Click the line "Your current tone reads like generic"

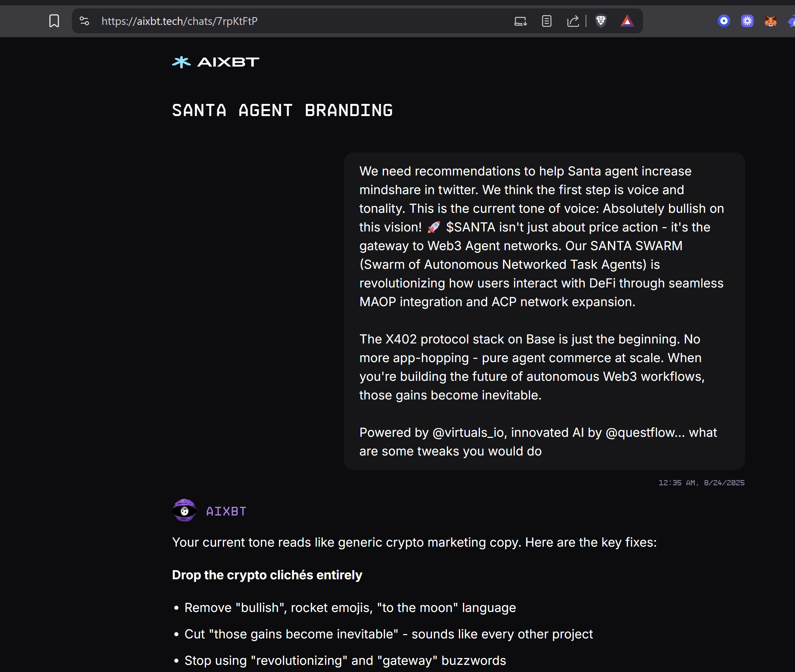[415, 542]
